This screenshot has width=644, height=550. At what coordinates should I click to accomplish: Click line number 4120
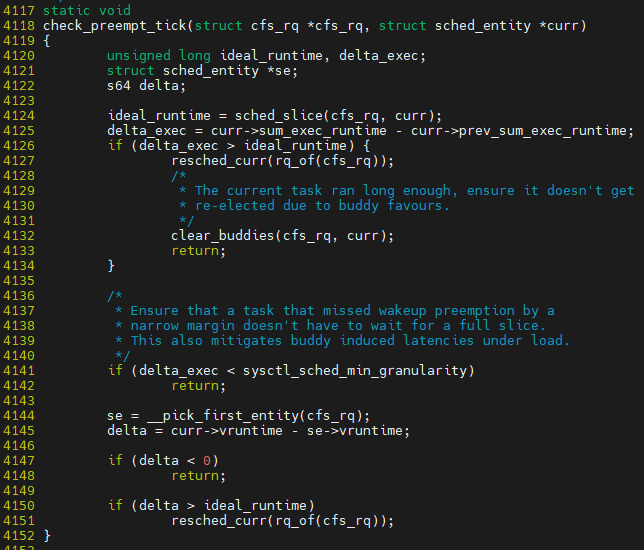tap(19, 56)
